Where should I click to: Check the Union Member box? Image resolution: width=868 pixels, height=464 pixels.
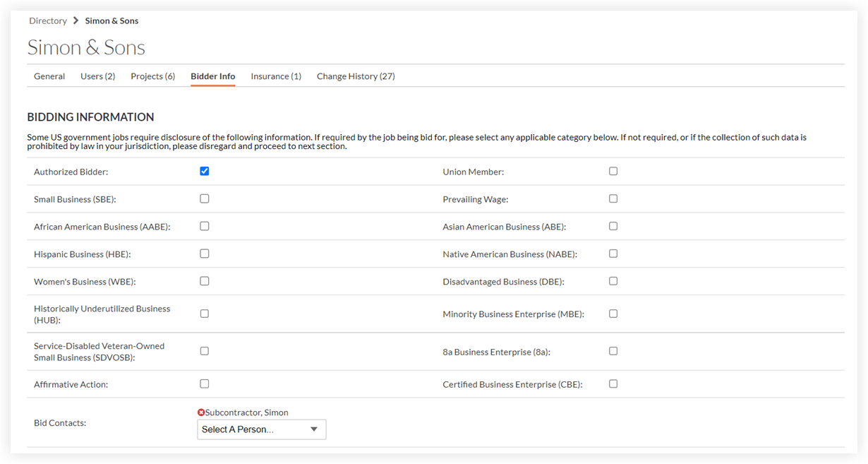[x=613, y=171]
